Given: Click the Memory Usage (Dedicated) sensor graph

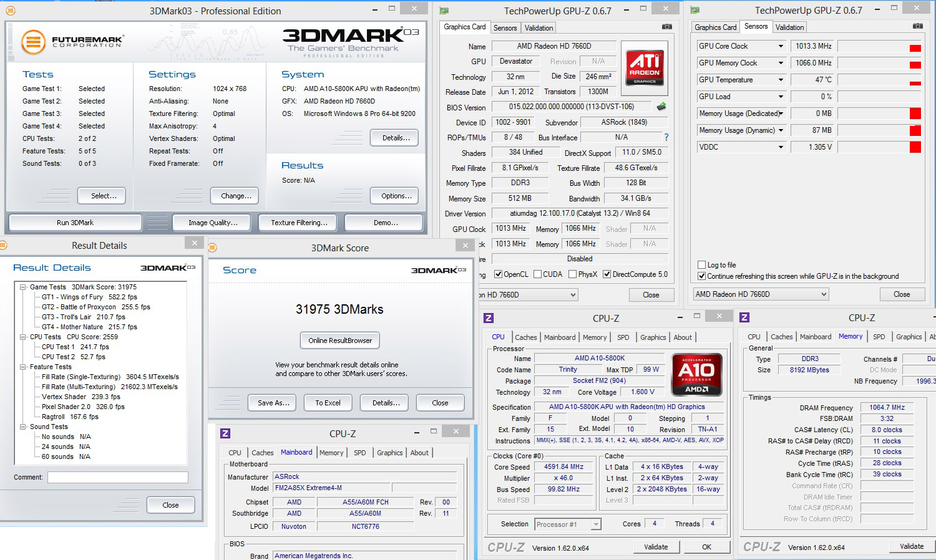Looking at the screenshot, I should click(x=879, y=113).
